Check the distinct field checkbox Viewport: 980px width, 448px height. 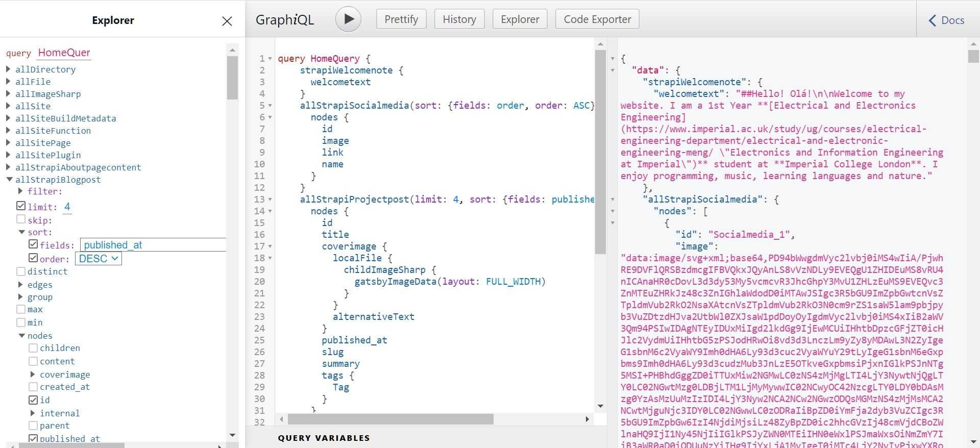(x=21, y=271)
